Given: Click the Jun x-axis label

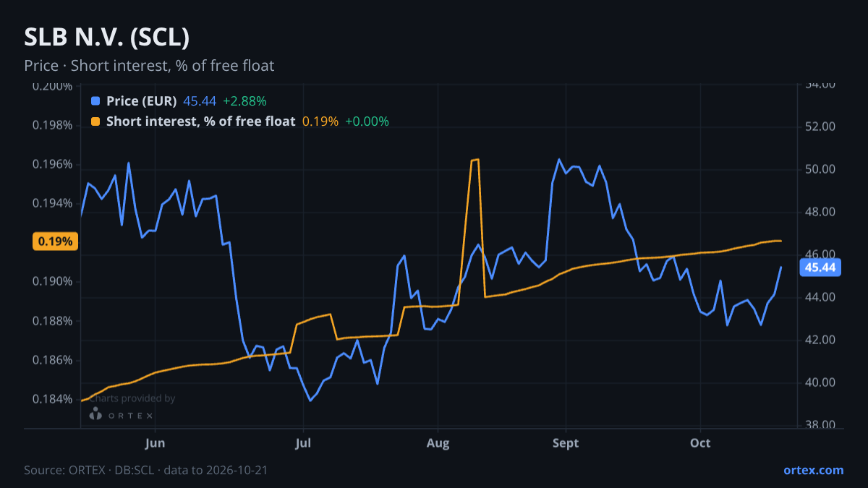Looking at the screenshot, I should [x=156, y=443].
